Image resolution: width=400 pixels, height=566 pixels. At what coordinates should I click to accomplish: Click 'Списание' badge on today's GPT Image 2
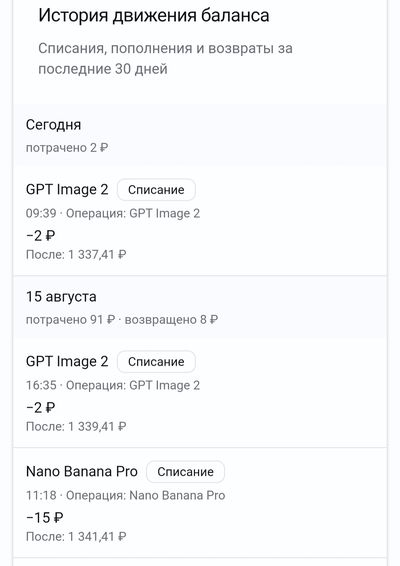[156, 190]
